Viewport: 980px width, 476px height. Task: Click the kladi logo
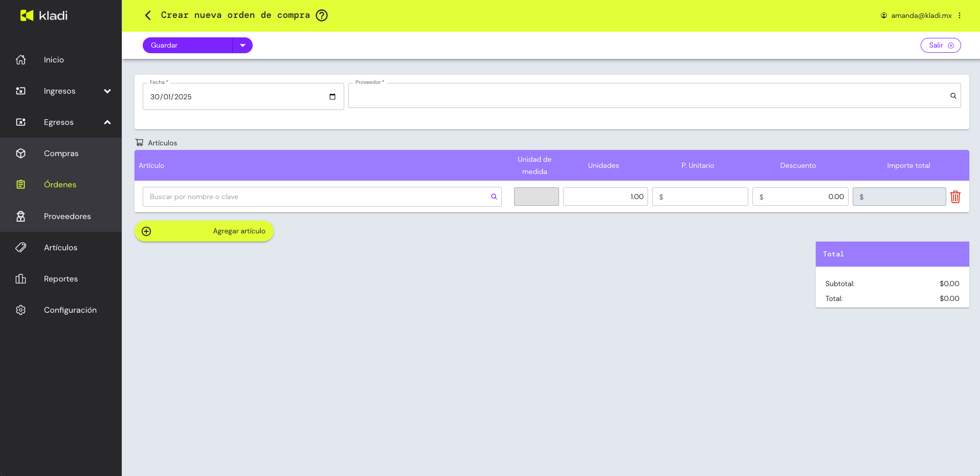tap(44, 15)
